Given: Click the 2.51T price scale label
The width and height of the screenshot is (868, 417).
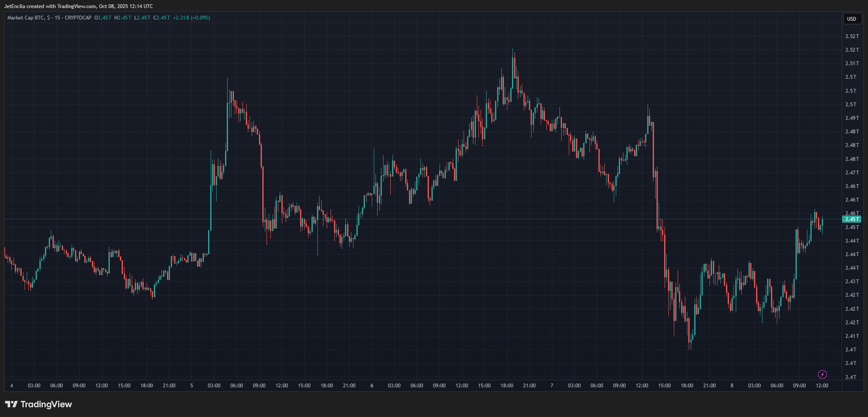Looking at the screenshot, I should click(852, 64).
